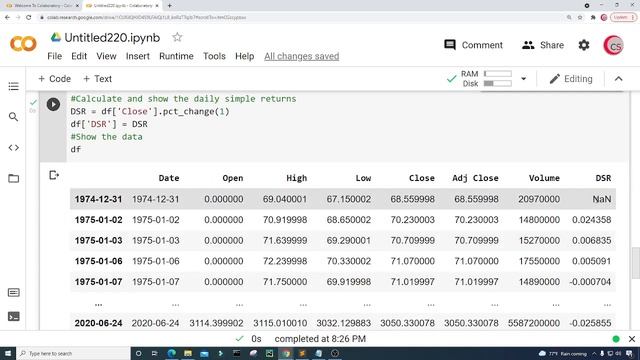Open Microsoft Edge from the taskbar
This screenshot has width=640, height=360.
171,353
